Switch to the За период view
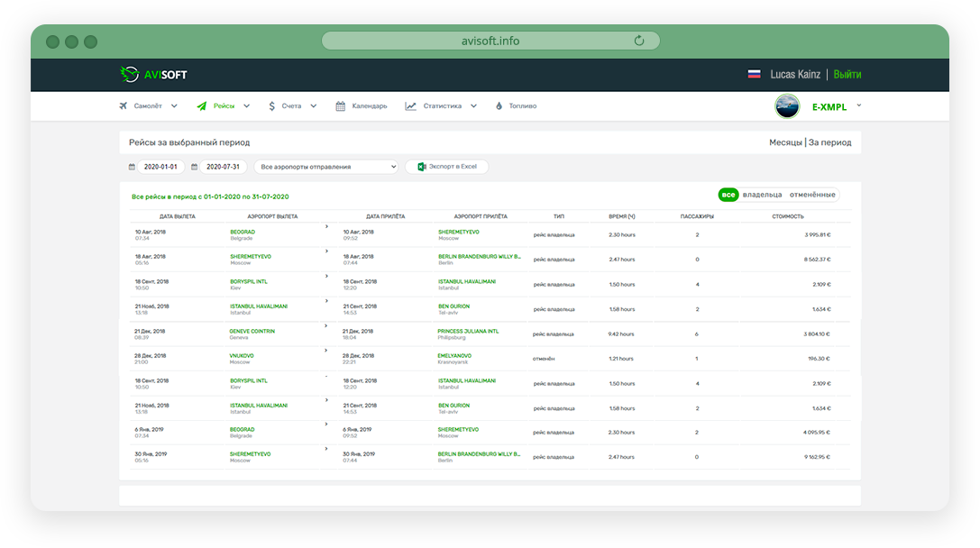The image size is (980, 548). pos(830,142)
